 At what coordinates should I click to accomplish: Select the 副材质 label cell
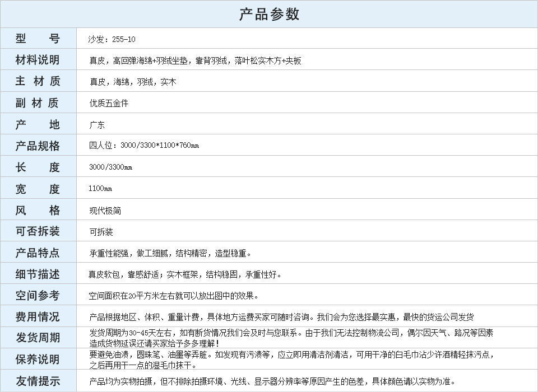tap(38, 102)
